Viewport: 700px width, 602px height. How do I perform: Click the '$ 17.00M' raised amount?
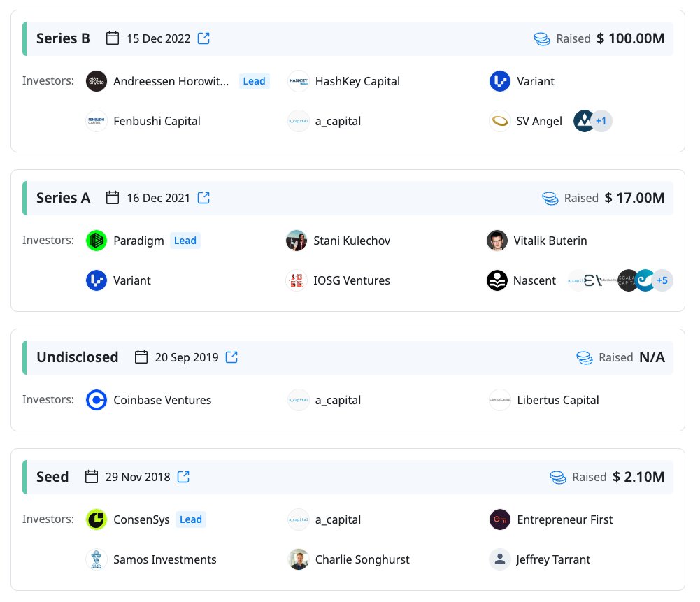pyautogui.click(x=634, y=198)
